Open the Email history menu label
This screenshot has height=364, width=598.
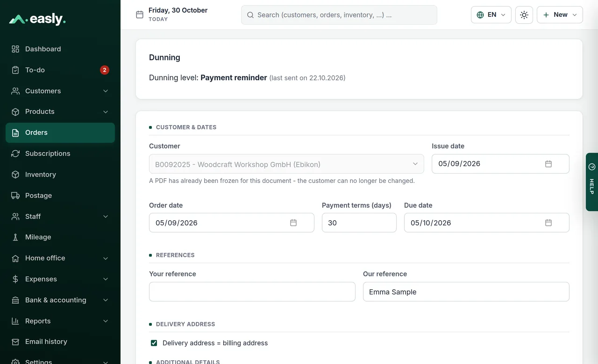[46, 342]
